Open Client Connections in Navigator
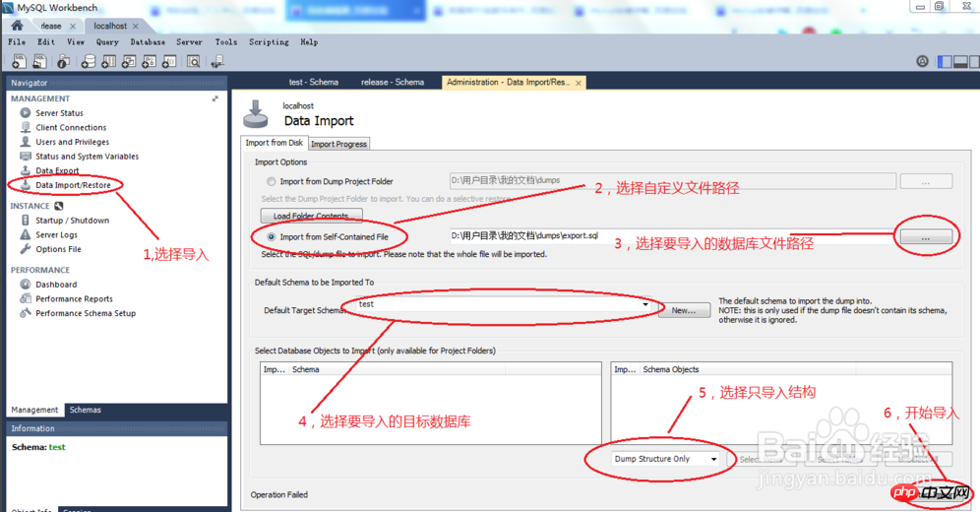Viewport: 980px width, 512px height. pos(71,128)
